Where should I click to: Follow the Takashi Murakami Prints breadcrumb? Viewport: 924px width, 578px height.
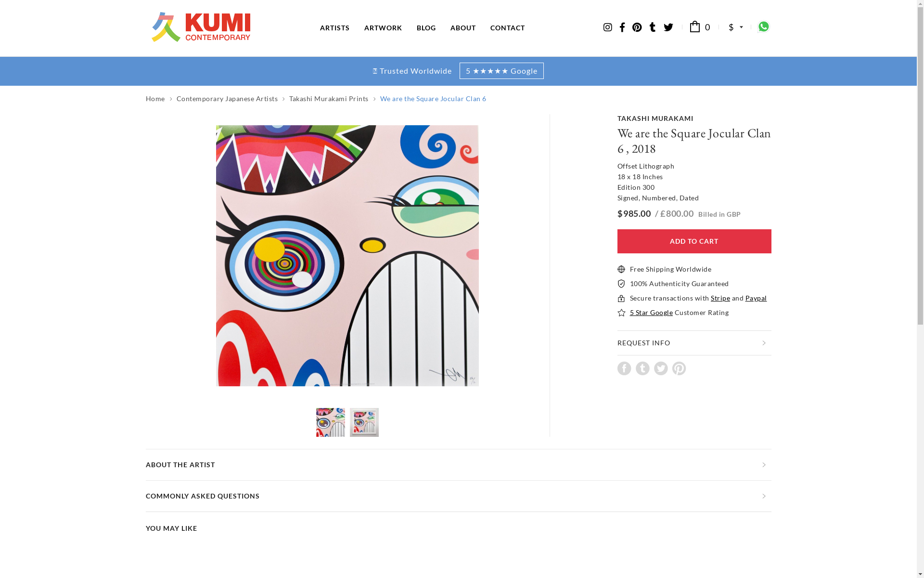[329, 99]
